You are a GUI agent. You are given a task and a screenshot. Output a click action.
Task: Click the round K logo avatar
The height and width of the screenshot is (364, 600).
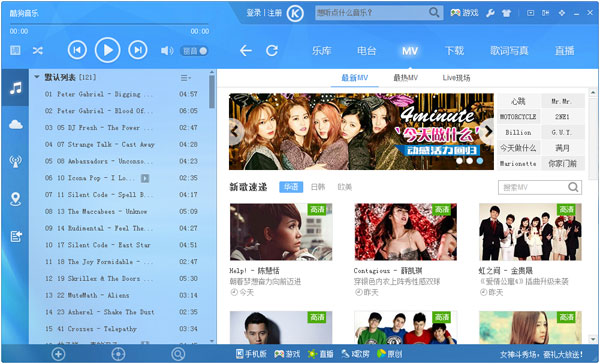pyautogui.click(x=295, y=13)
